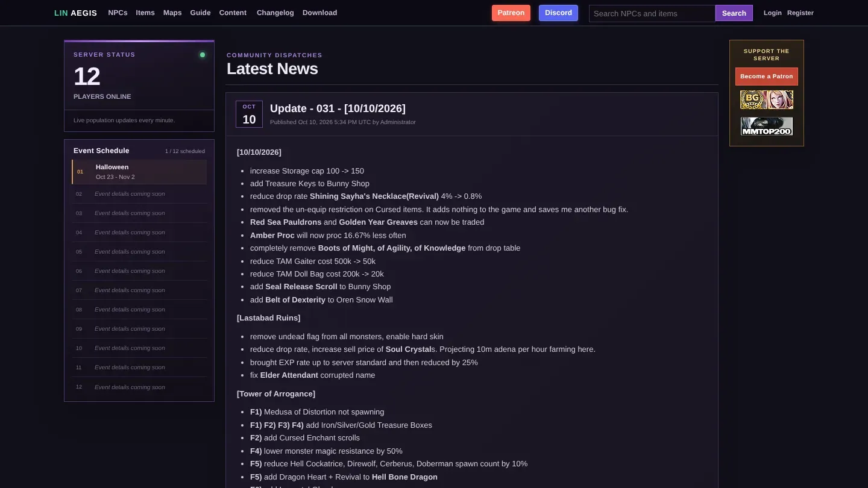Click the 'Published Oct 10, 2026' byline
Image resolution: width=868 pixels, height=488 pixels.
(343, 122)
